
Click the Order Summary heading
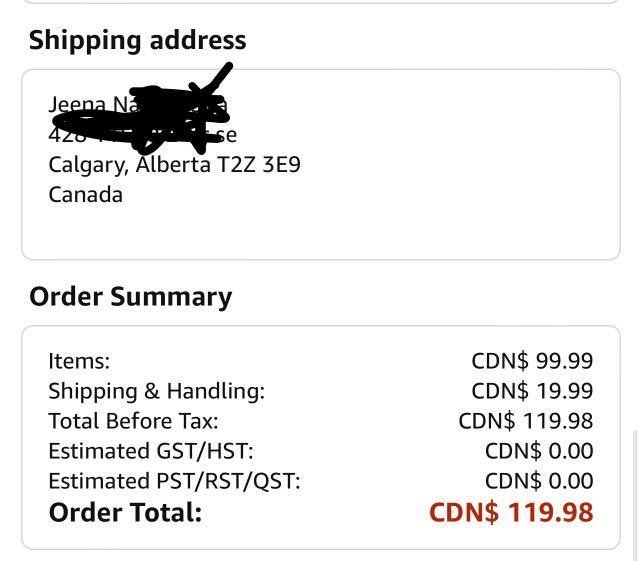pos(131,297)
